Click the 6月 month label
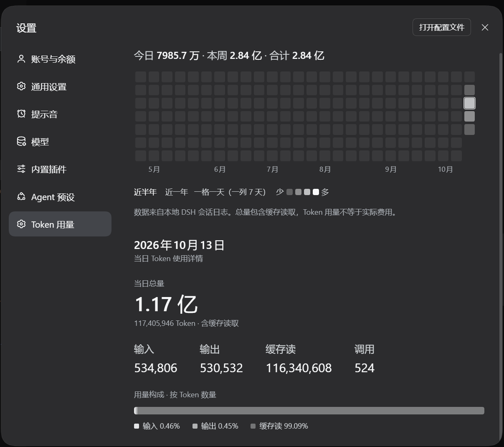Screen dimensions: 504x447 pos(220,169)
